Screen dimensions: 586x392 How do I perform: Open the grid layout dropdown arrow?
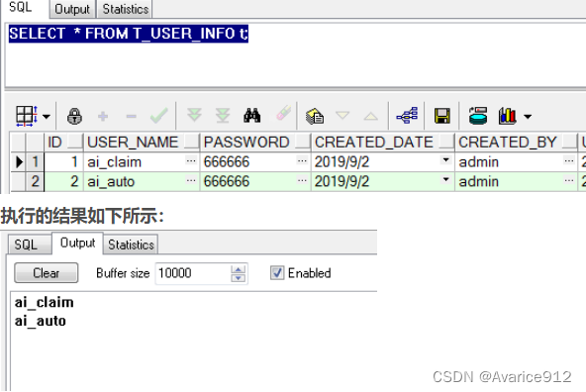(47, 117)
